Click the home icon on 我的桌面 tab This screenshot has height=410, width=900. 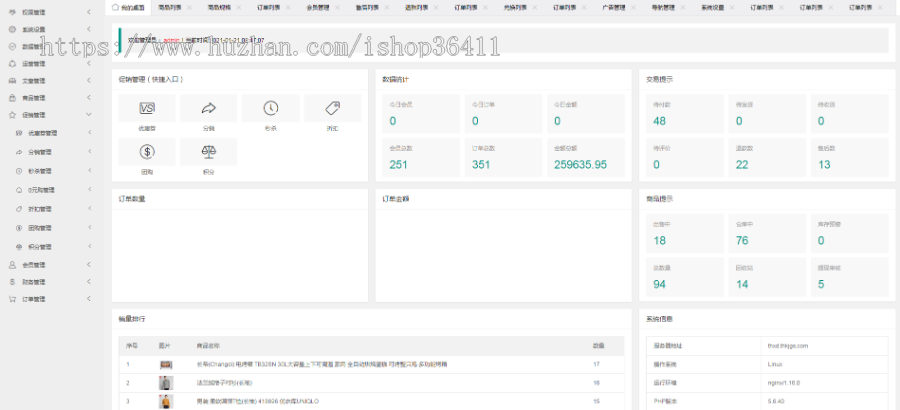point(115,7)
